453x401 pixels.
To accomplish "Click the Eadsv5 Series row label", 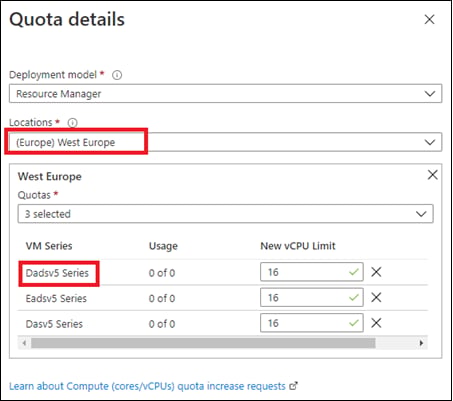I will click(x=56, y=298).
